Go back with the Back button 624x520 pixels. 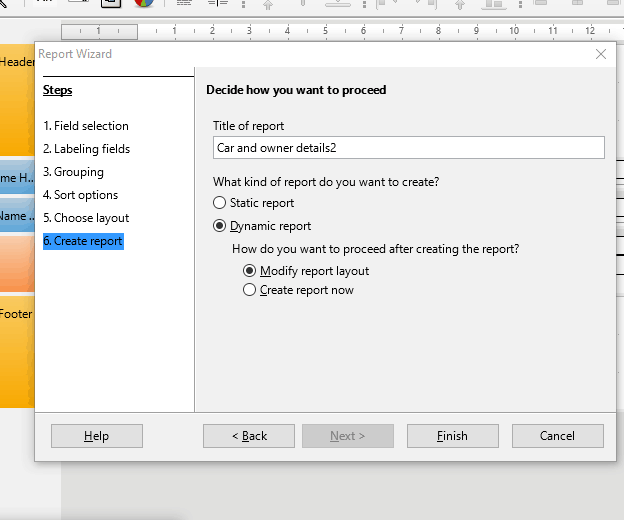(249, 436)
